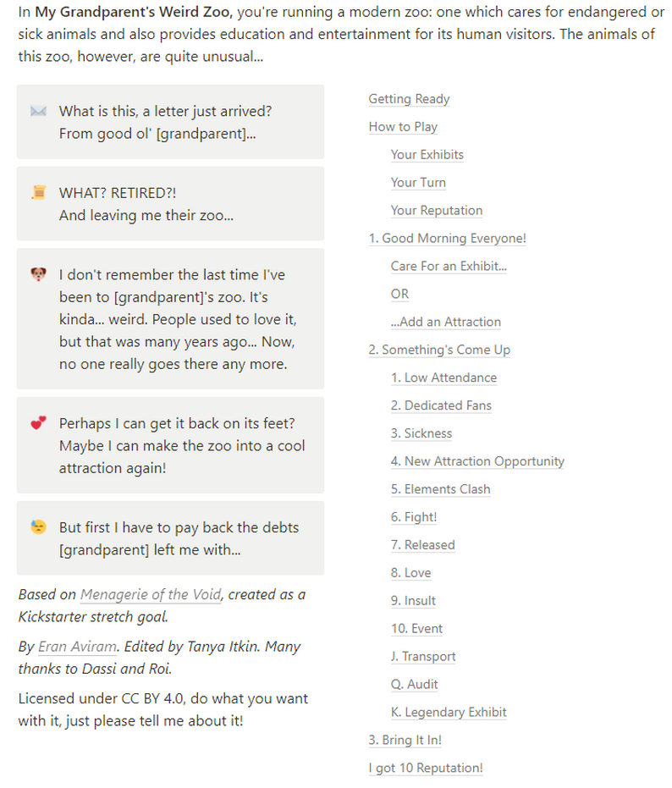The height and width of the screenshot is (788, 672).
Task: Go to "3. Bring It In!" heading
Action: pos(405,741)
